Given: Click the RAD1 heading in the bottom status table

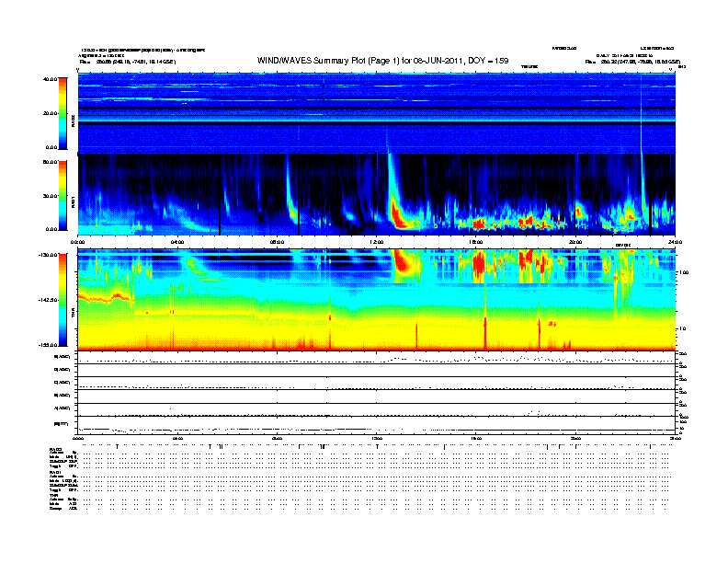Looking at the screenshot, I should [55, 473].
